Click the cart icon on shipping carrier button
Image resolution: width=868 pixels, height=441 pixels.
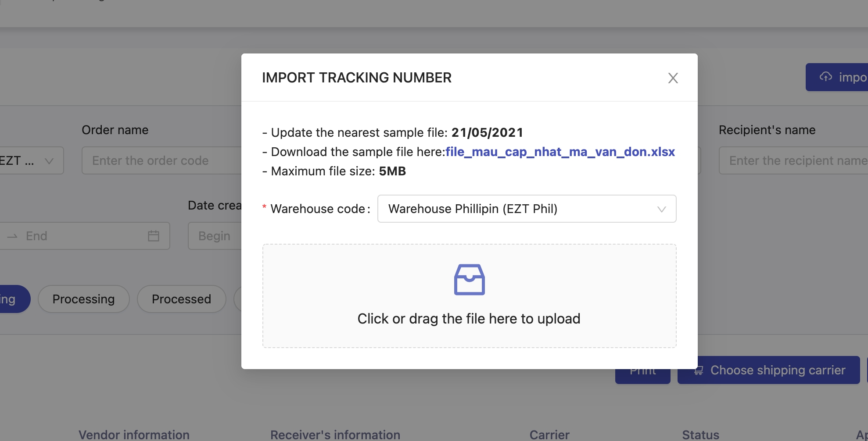(x=699, y=371)
